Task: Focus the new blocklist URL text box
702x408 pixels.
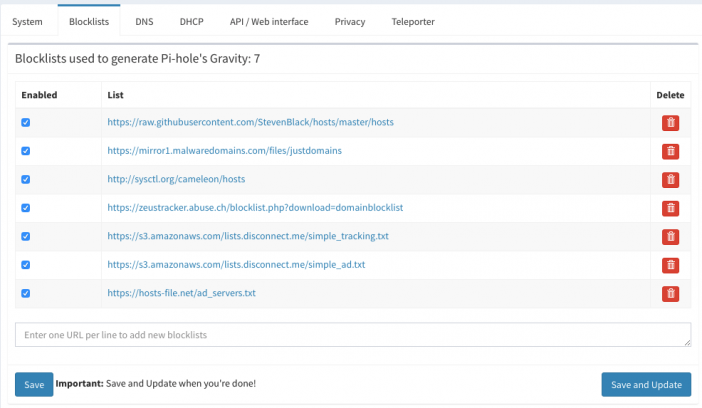Action: tap(353, 335)
